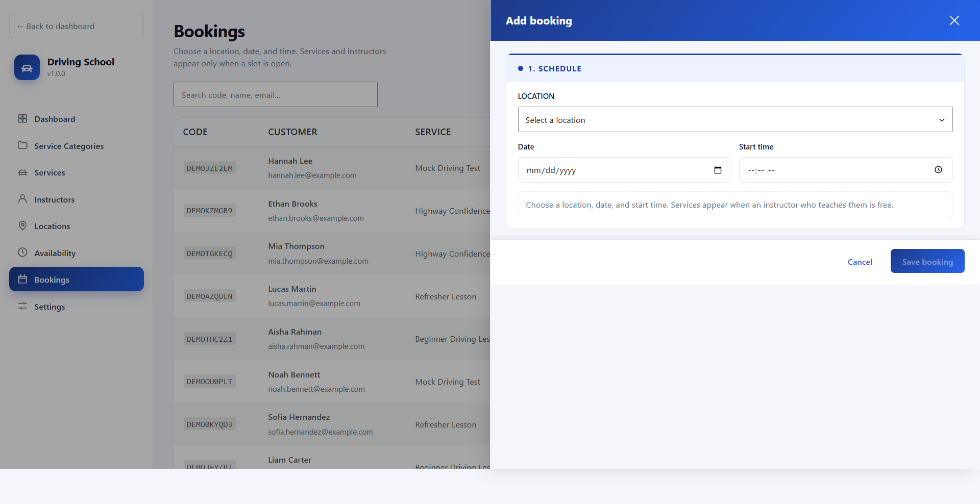Click the SERVICE column header
The height and width of the screenshot is (504, 980).
pos(433,132)
